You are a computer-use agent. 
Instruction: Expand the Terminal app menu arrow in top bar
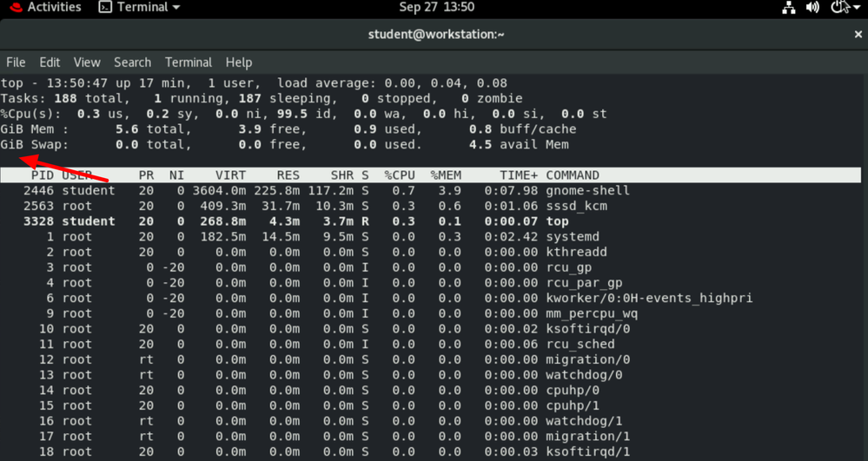click(176, 8)
